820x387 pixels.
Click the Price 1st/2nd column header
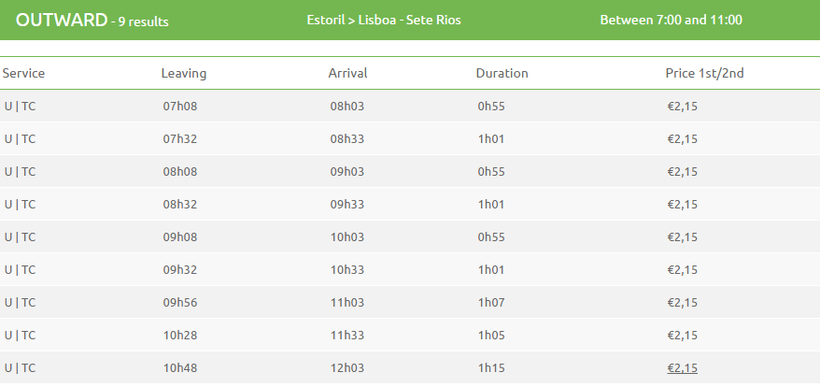(704, 73)
